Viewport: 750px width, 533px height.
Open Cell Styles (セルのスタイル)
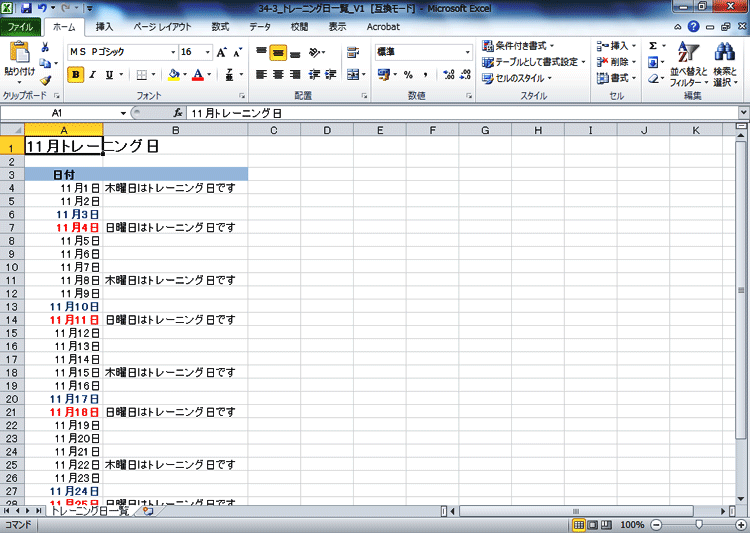517,78
